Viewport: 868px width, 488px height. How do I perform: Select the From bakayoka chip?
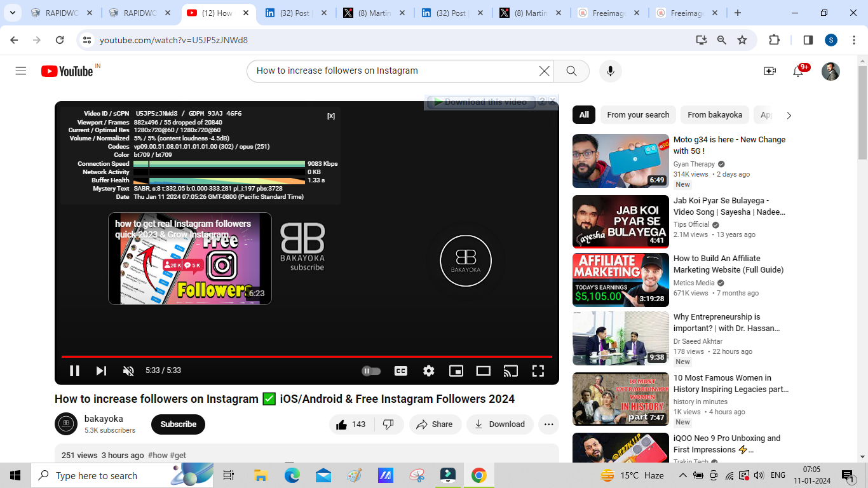point(715,115)
